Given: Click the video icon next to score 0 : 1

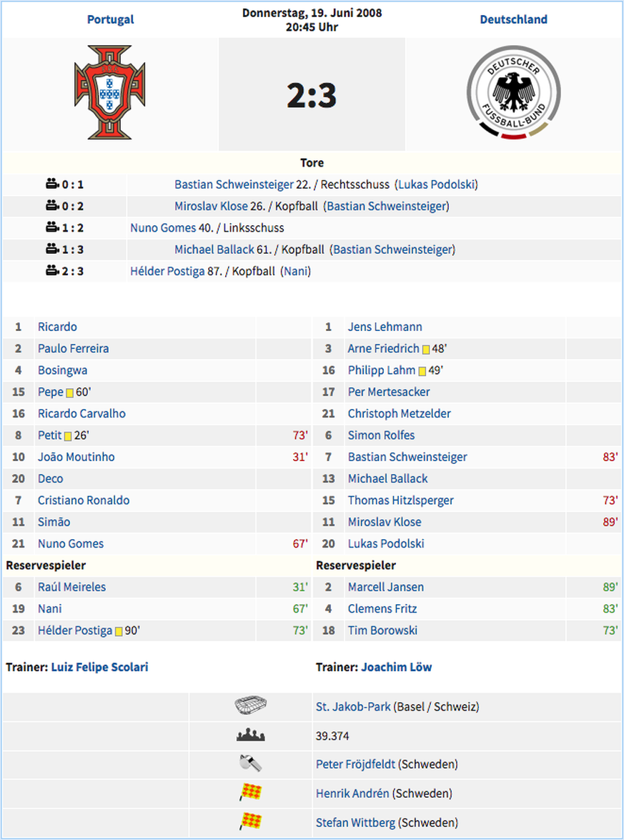Looking at the screenshot, I should [x=52, y=184].
